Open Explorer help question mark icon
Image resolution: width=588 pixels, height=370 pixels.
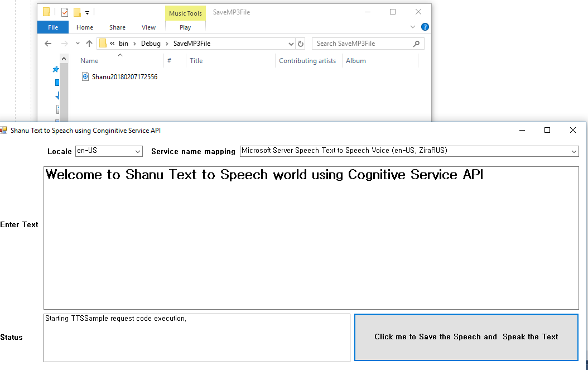coord(425,27)
